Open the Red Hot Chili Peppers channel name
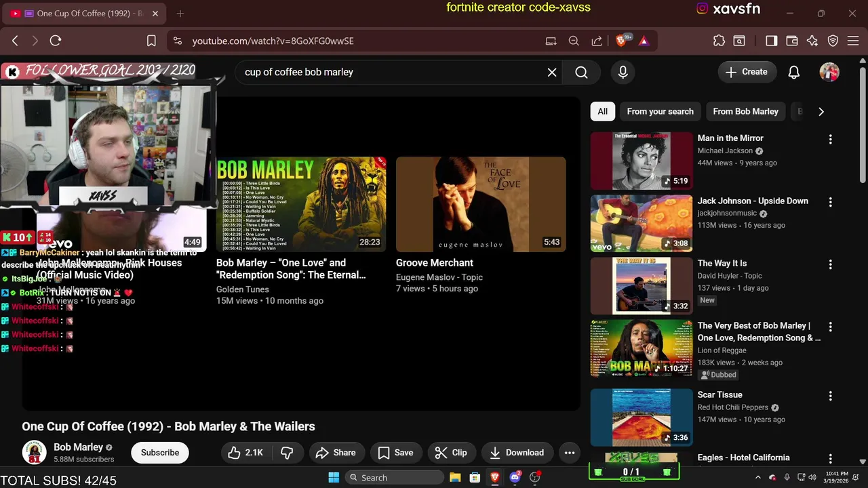The image size is (868, 488). 732,407
